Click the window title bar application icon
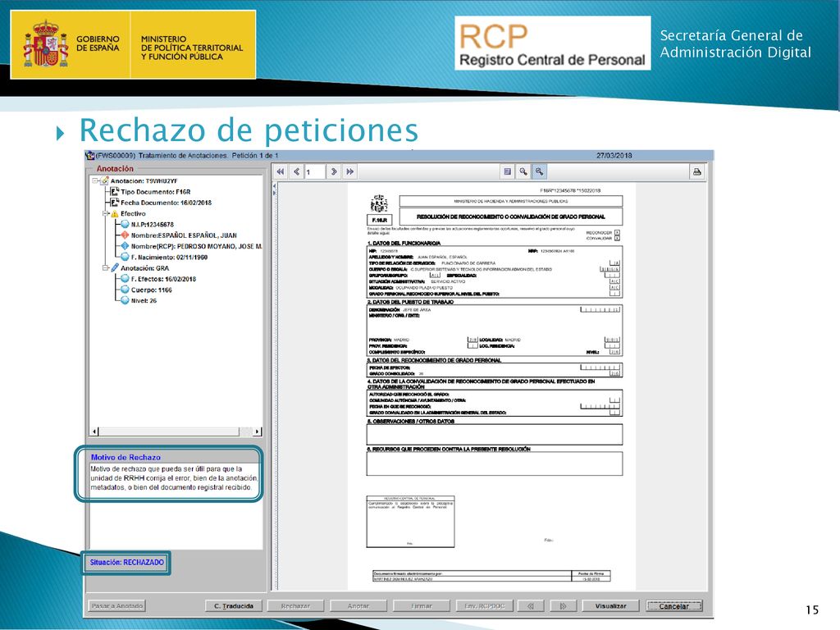The height and width of the screenshot is (630, 840). [x=90, y=156]
